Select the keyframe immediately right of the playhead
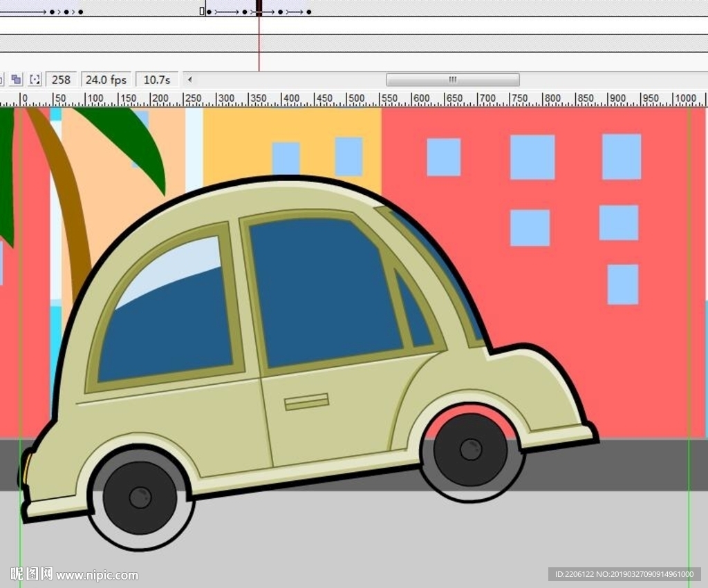708x588 pixels. (x=281, y=12)
